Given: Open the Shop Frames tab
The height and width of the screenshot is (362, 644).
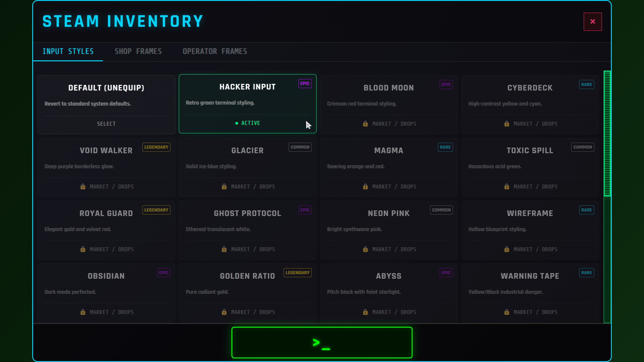Looking at the screenshot, I should click(x=138, y=51).
